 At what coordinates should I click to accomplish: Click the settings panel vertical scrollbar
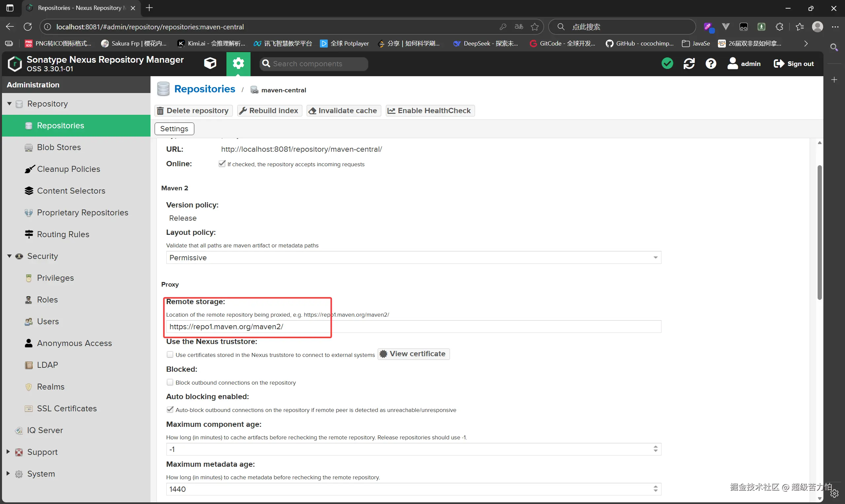click(820, 232)
